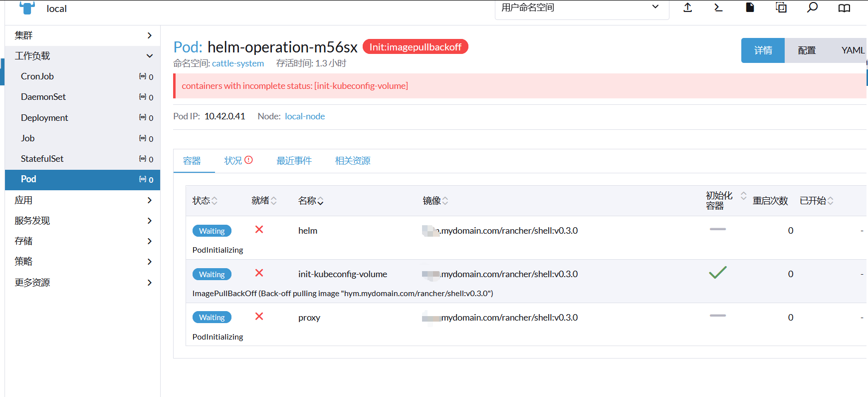The image size is (868, 397).
Task: Click the warning icon beside 状况 tab
Action: 248,160
